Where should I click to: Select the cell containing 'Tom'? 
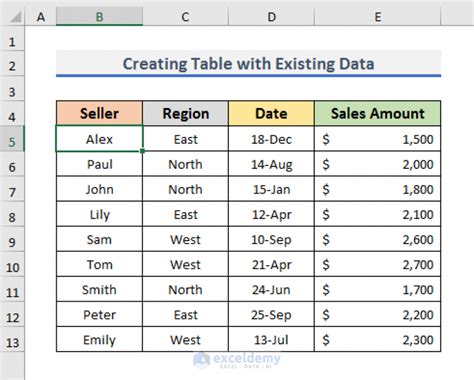(99, 264)
